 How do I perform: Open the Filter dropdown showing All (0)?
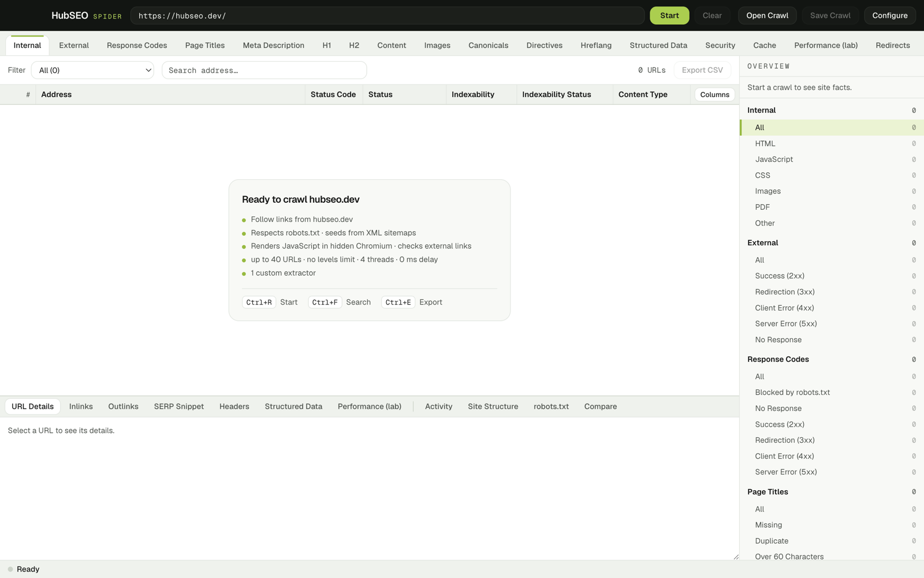click(x=92, y=70)
